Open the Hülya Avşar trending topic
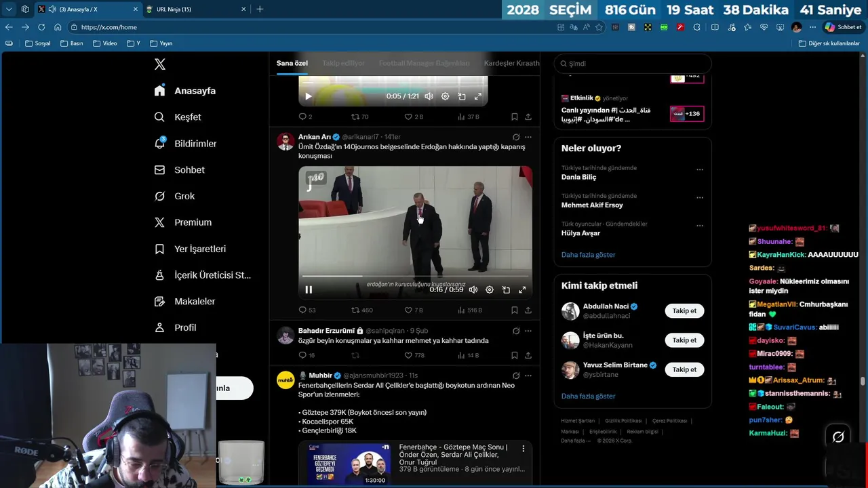The image size is (868, 488). tap(580, 233)
